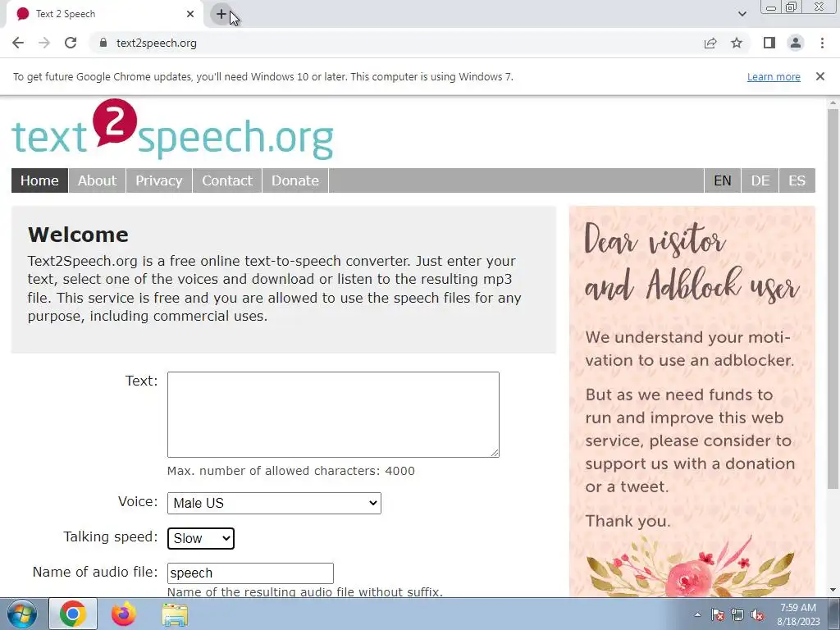Click the network tray icon
The width and height of the screenshot is (840, 630).
click(x=737, y=614)
